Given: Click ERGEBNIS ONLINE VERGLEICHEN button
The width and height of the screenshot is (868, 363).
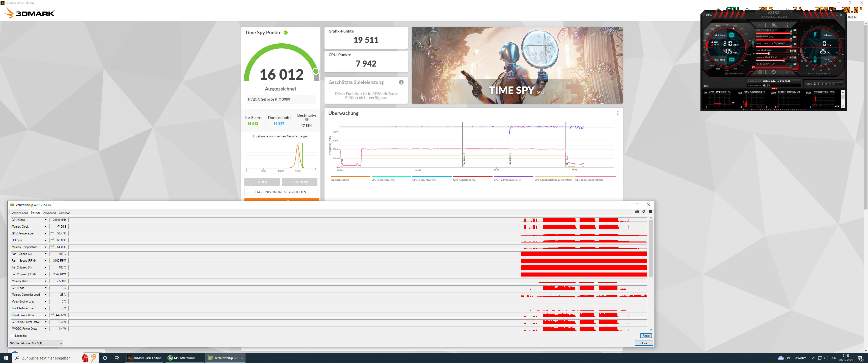Looking at the screenshot, I should [x=280, y=192].
